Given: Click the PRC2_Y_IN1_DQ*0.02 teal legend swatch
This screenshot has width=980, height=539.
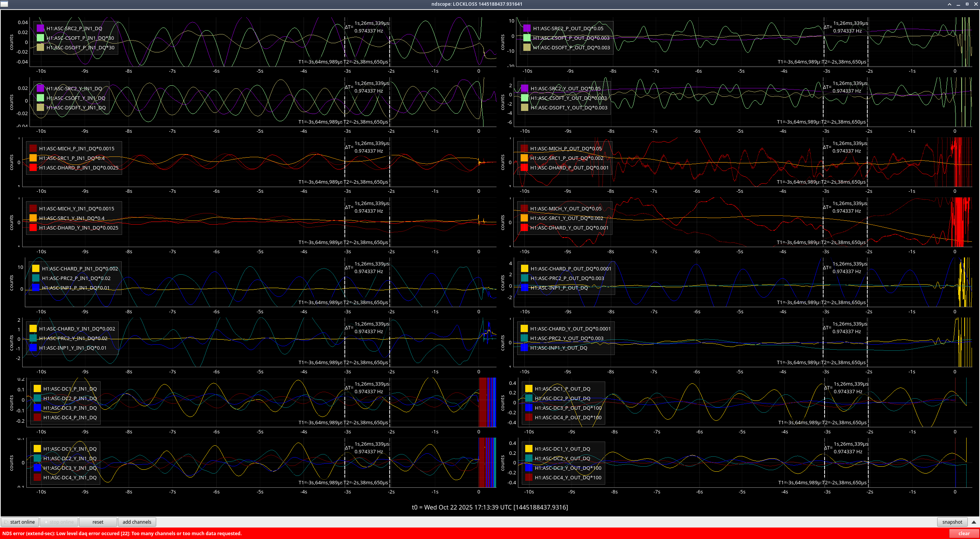Looking at the screenshot, I should pyautogui.click(x=33, y=338).
